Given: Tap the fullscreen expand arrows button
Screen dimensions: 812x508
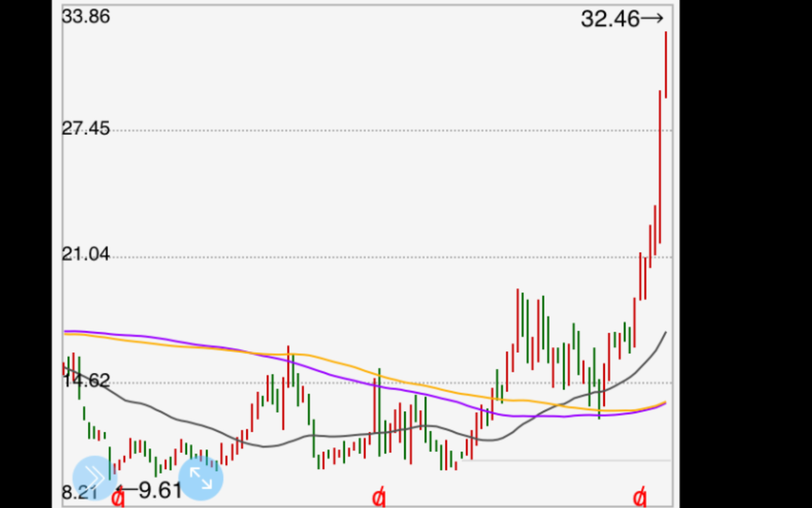Looking at the screenshot, I should pos(201,477).
